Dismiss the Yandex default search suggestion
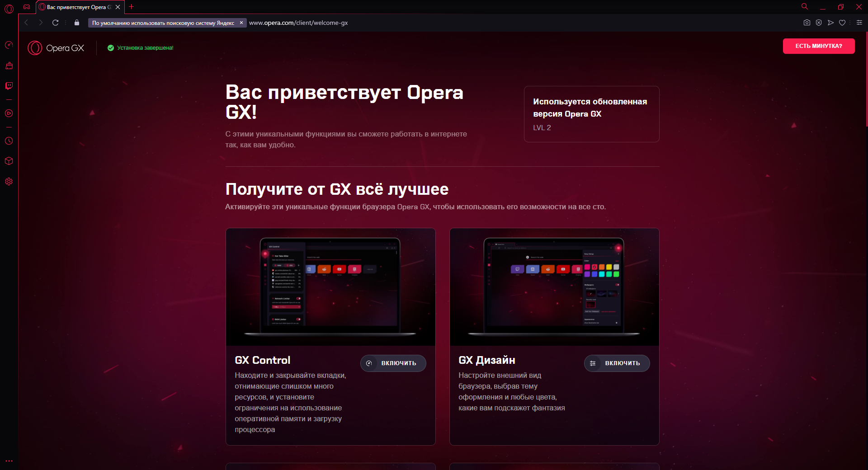The height and width of the screenshot is (470, 868). click(241, 23)
